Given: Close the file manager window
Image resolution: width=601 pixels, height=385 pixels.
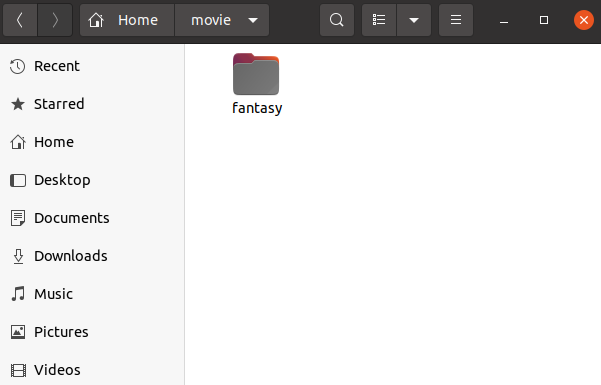Looking at the screenshot, I should [x=584, y=20].
